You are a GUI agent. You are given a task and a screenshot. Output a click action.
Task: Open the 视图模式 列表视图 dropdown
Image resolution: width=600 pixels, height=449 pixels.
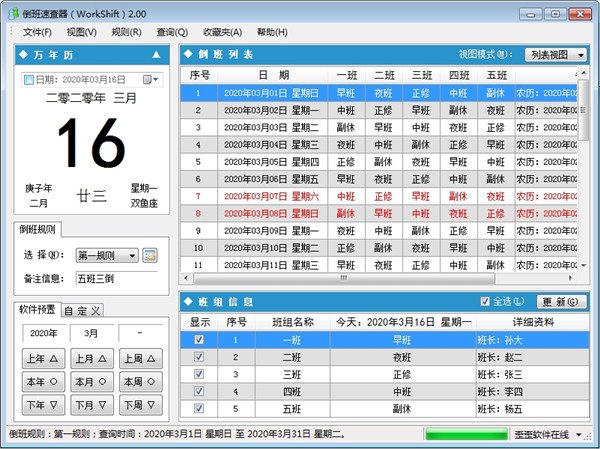tap(556, 54)
